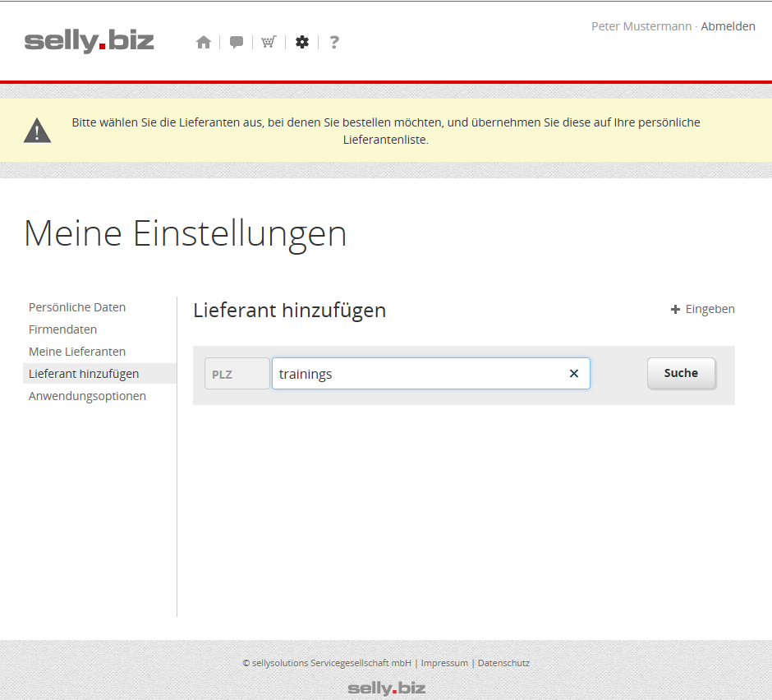Screen dimensions: 772x700
Task: Click the selly.biz logo in the header
Action: [x=90, y=41]
